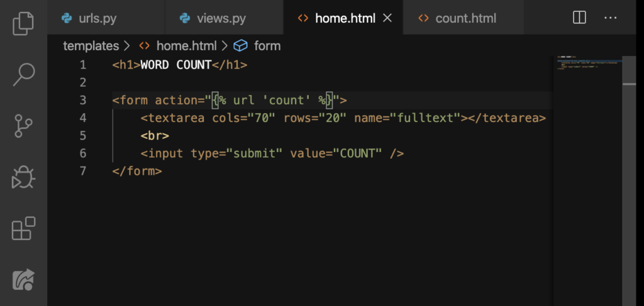Viewport: 644px width, 306px height.
Task: Click the home.html breadcrumb item
Action: [186, 45]
